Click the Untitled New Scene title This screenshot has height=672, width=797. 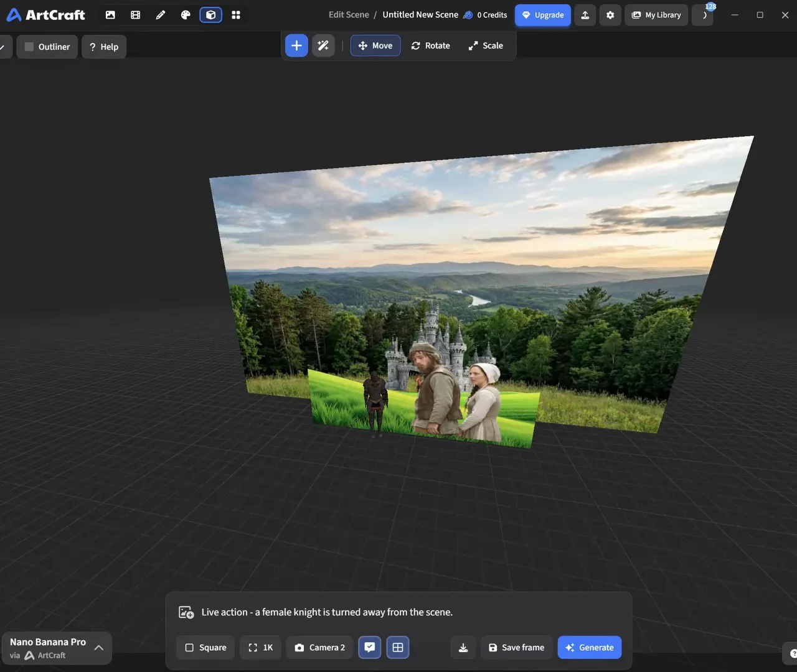pos(420,15)
